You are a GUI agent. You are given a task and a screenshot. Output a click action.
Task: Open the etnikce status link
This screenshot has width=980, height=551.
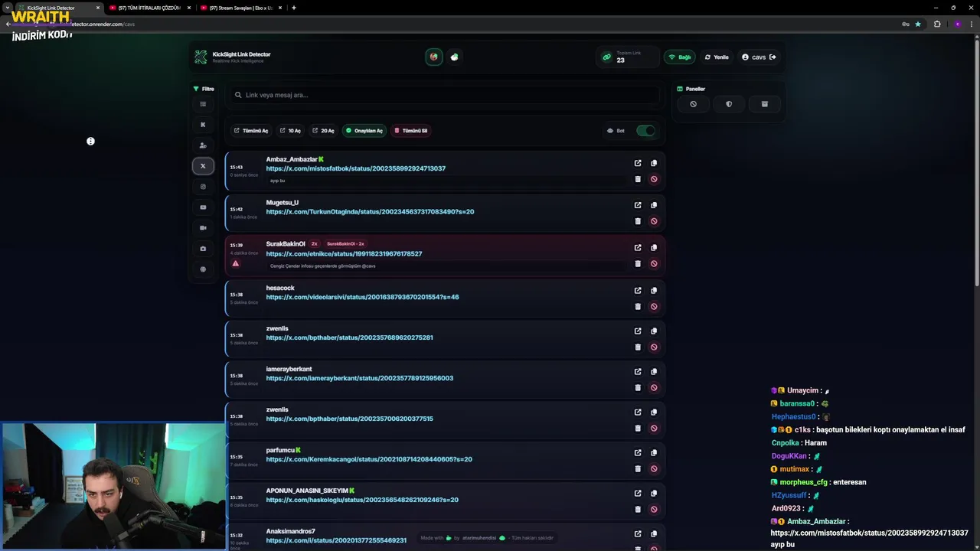(344, 254)
